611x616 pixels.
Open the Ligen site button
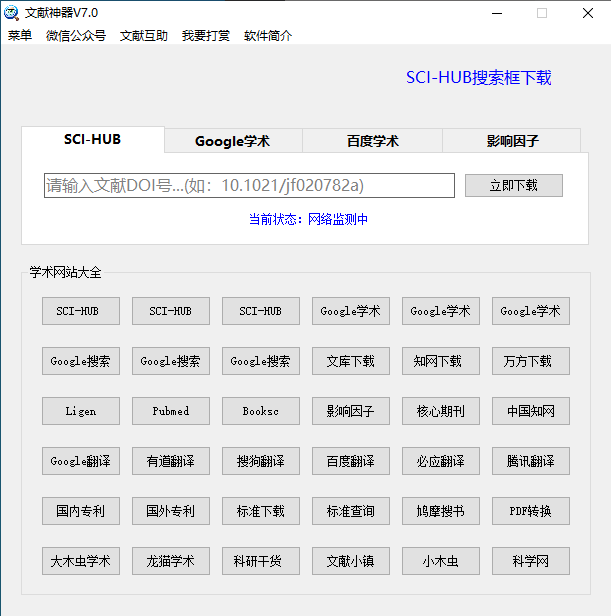click(81, 411)
